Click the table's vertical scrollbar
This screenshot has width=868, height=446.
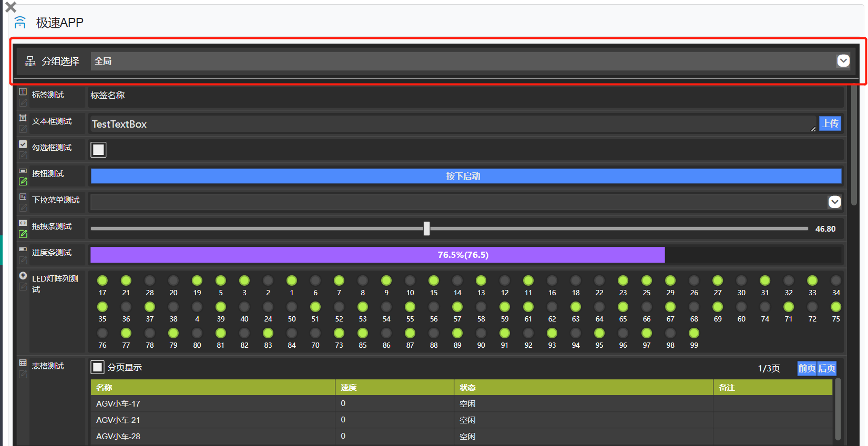(838, 409)
